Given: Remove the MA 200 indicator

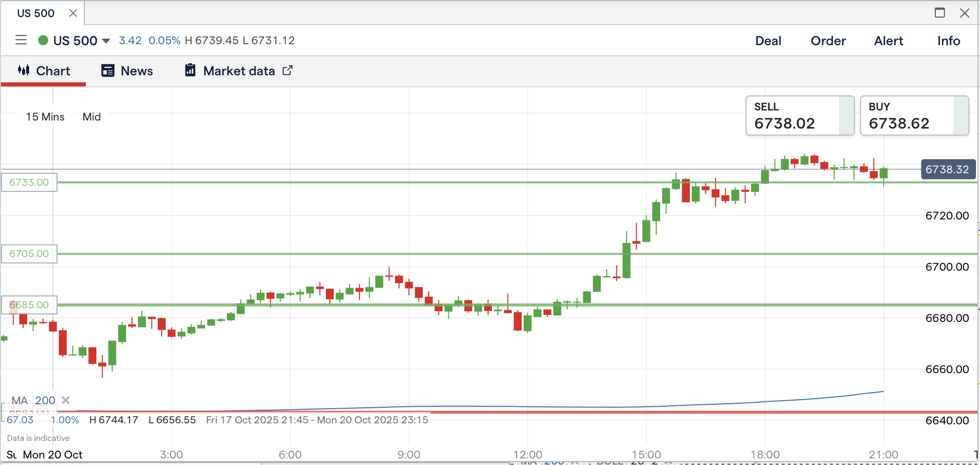Looking at the screenshot, I should pyautogui.click(x=66, y=400).
